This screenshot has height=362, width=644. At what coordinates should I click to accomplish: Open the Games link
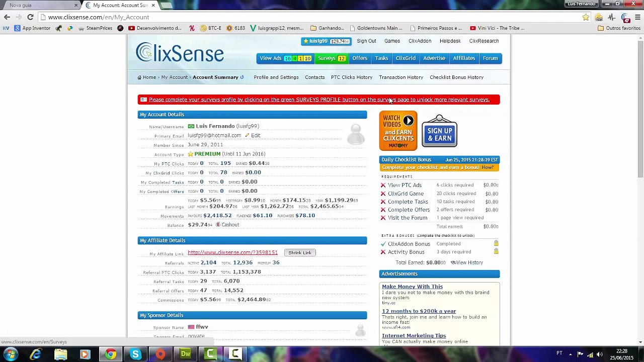coord(392,41)
